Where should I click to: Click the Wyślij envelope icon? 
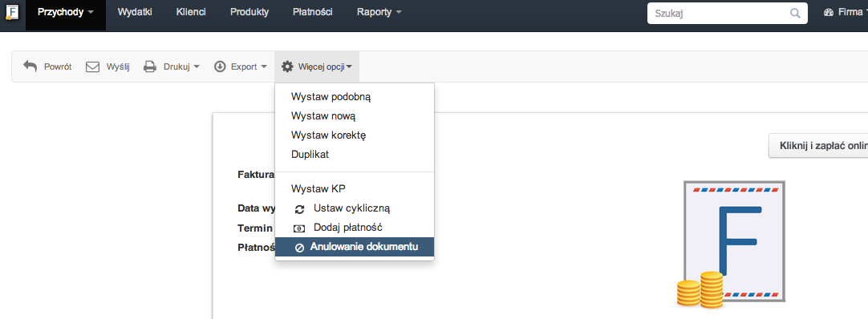point(92,67)
